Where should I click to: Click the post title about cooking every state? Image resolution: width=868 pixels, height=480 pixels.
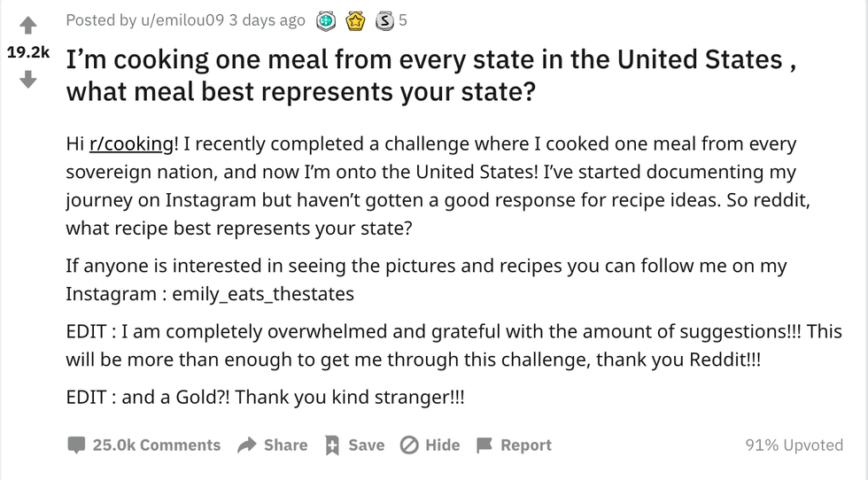click(431, 75)
